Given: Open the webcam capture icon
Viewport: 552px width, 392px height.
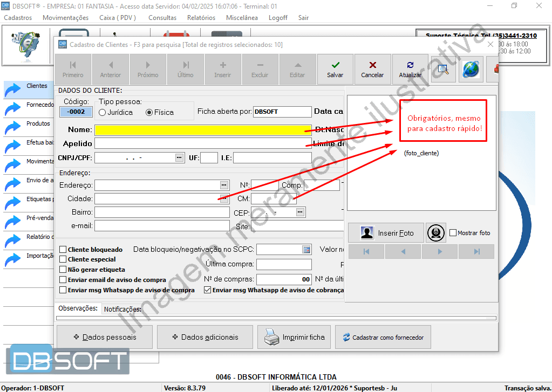Looking at the screenshot, I should pos(436,233).
